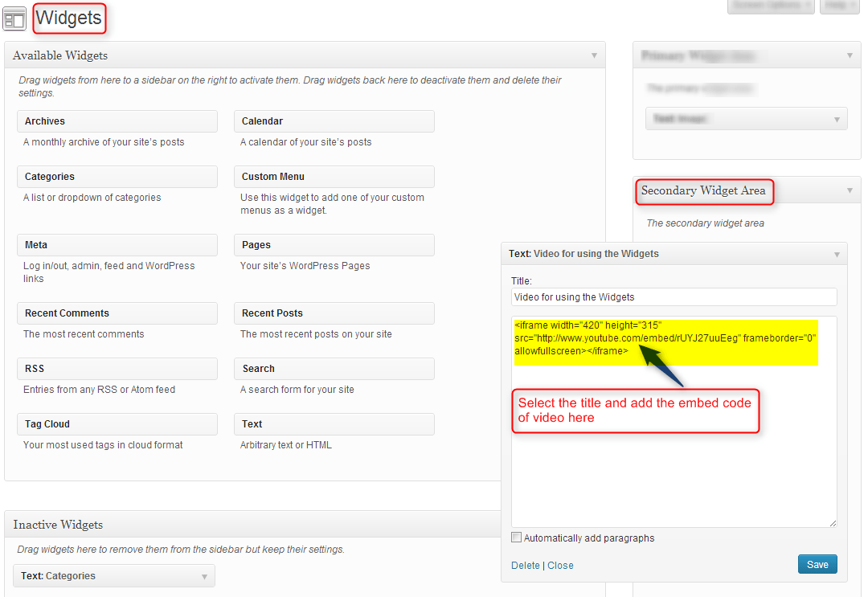Collapse the Secondary Widget Area panel
This screenshot has width=868, height=597.
[849, 190]
